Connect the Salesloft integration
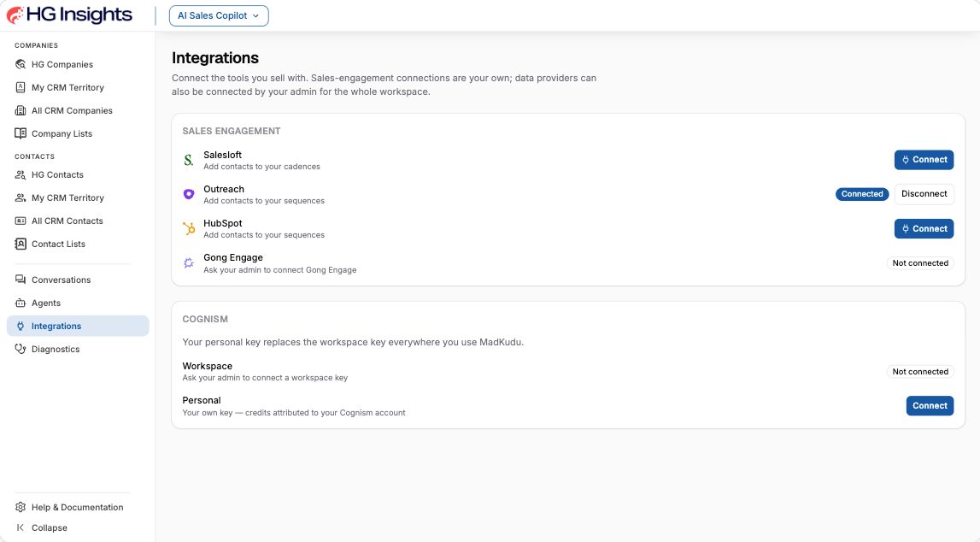 click(924, 160)
